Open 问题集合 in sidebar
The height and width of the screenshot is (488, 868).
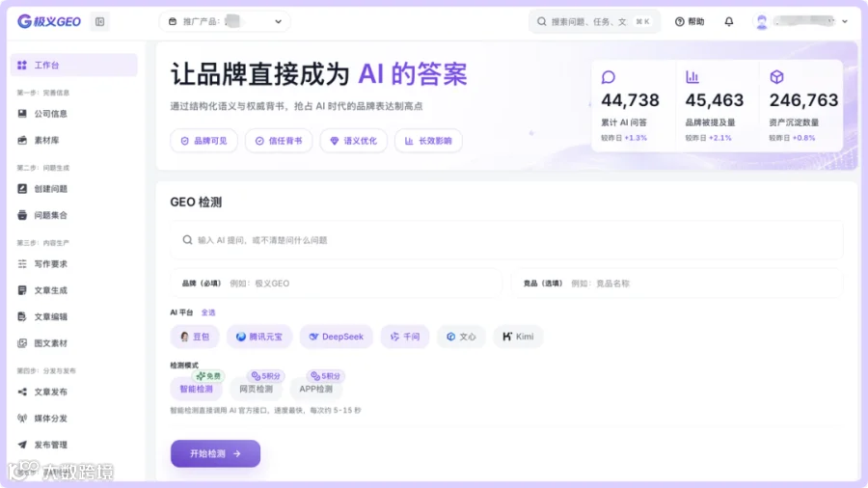pyautogui.click(x=74, y=215)
